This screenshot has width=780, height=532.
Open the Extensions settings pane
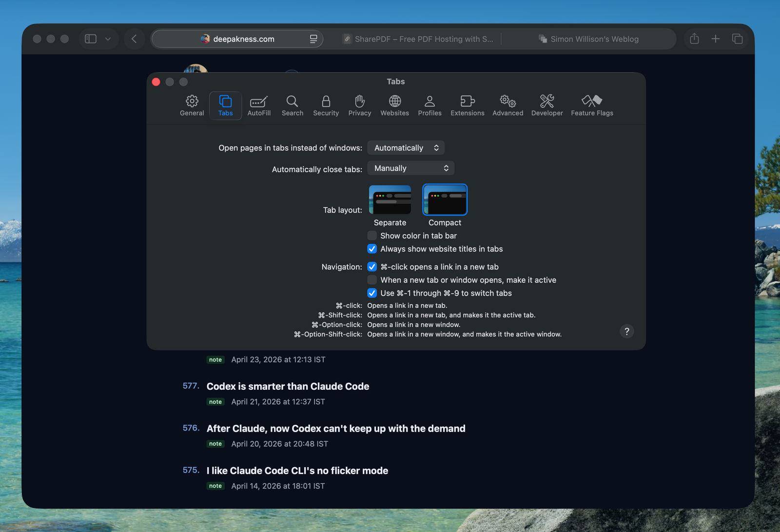pyautogui.click(x=467, y=105)
